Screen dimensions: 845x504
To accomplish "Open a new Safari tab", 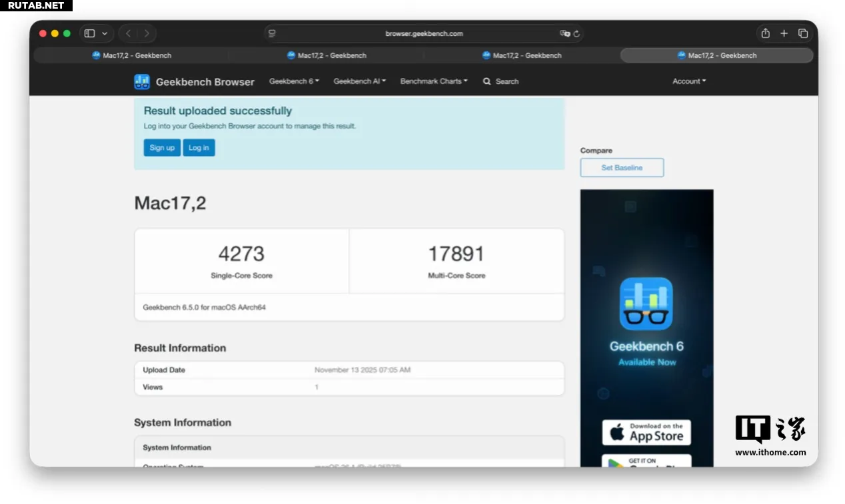I will point(784,33).
